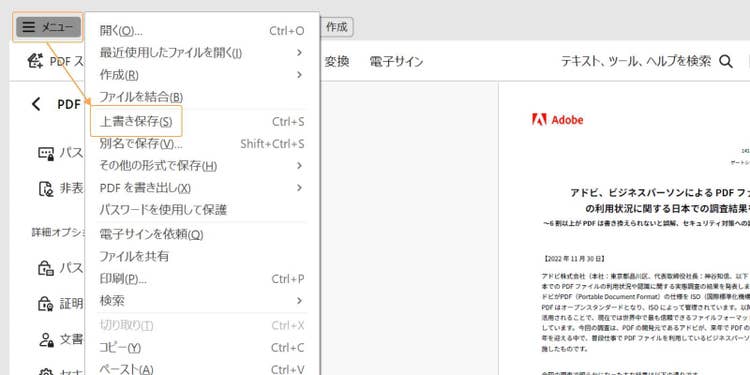Expand その他の形式で保存(H) submenu
This screenshot has height=375, width=750.
pos(201,165)
